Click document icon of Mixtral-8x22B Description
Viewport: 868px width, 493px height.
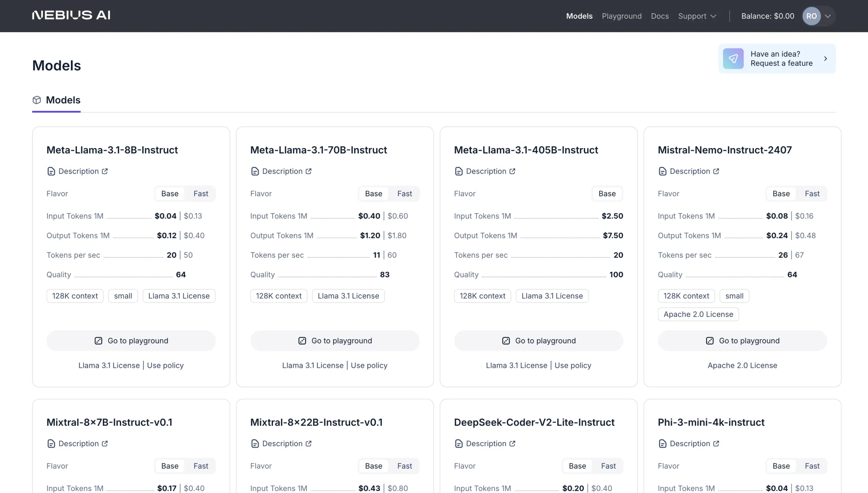255,444
